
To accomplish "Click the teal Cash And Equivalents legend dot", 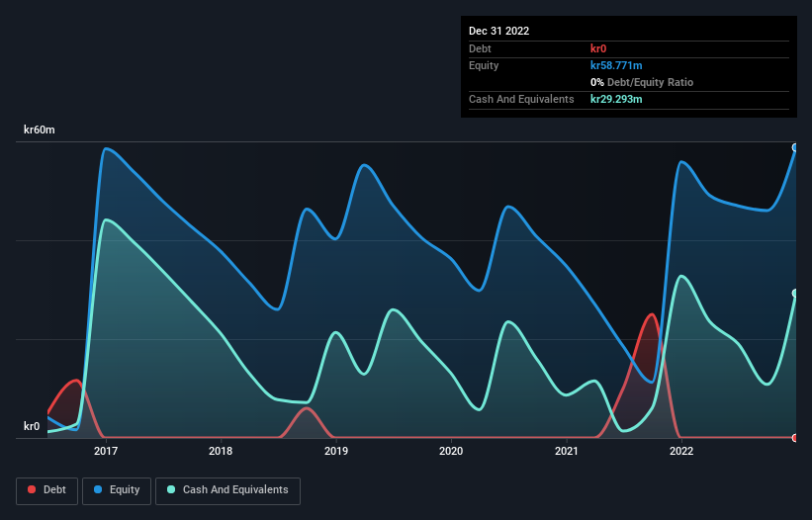I will point(171,489).
